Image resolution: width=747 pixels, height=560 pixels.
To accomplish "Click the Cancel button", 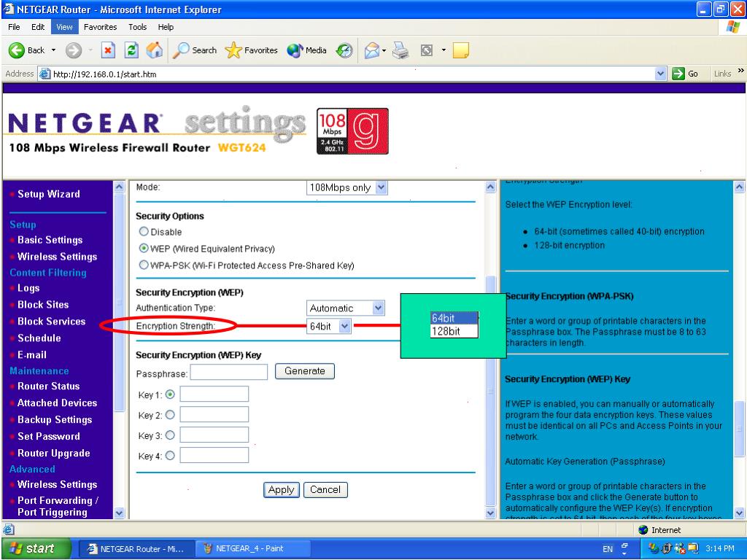I will point(325,489).
